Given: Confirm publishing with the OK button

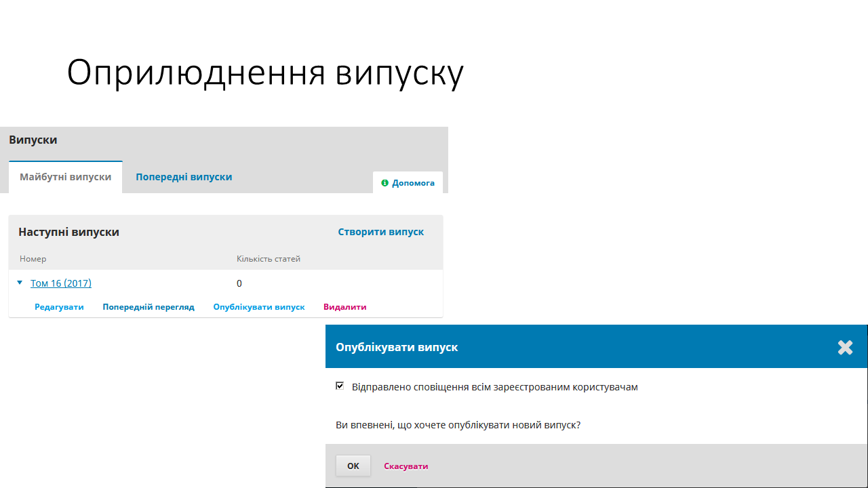Looking at the screenshot, I should click(x=353, y=466).
